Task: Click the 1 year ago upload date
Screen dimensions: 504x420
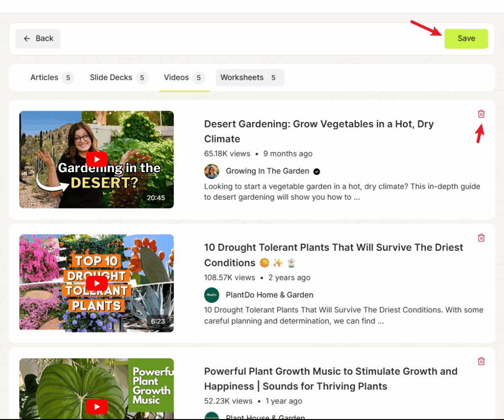Action: click(284, 401)
